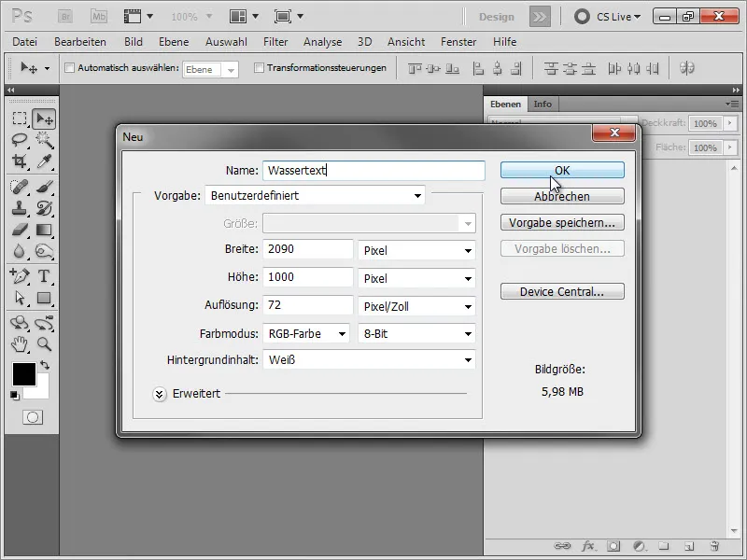The height and width of the screenshot is (560, 747).
Task: Open the Filter menu
Action: (x=275, y=42)
